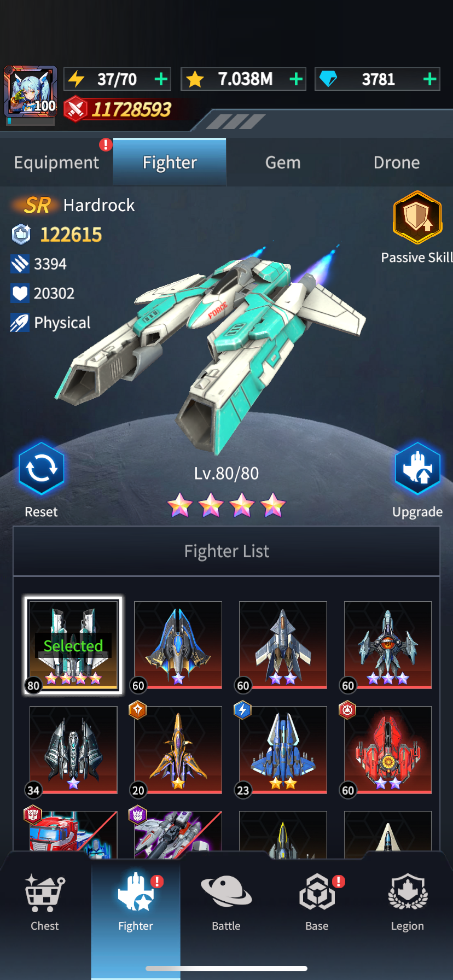Select the red level 60 fighter thumbnail
Viewport: 453px width, 980px height.
[x=388, y=750]
